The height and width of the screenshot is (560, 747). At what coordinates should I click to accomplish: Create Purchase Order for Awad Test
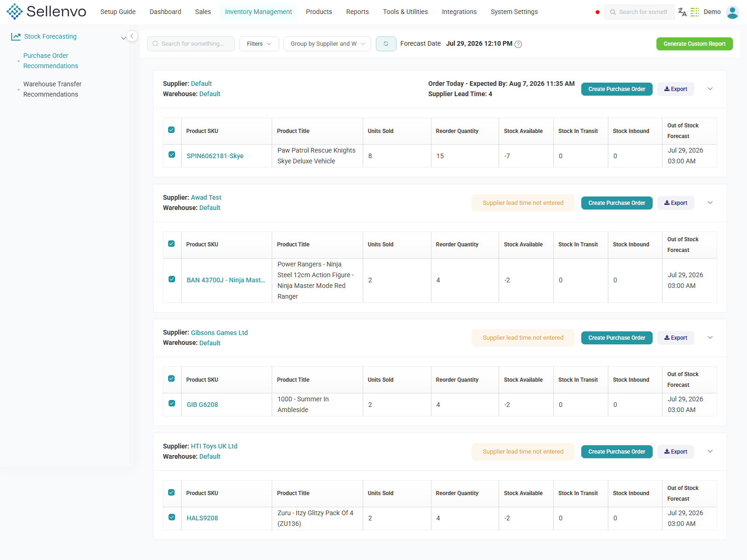click(617, 203)
